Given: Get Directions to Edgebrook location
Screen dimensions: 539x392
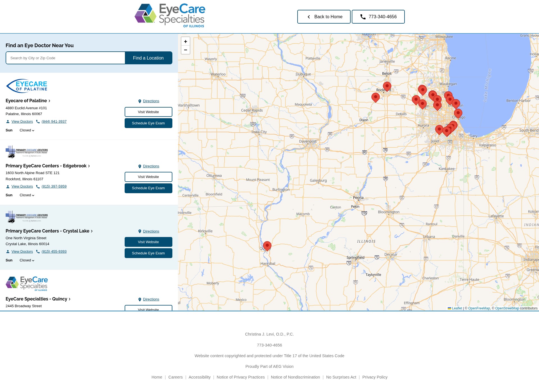Looking at the screenshot, I should 151,166.
